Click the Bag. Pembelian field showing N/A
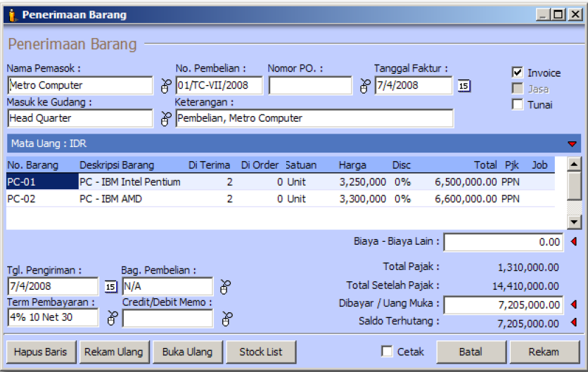The height and width of the screenshot is (372, 588). click(167, 286)
